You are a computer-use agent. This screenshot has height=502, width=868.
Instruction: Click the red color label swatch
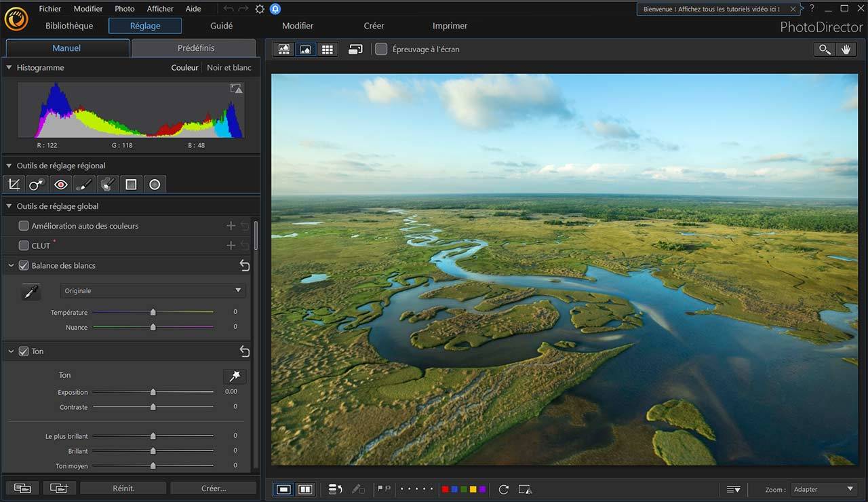(x=445, y=489)
